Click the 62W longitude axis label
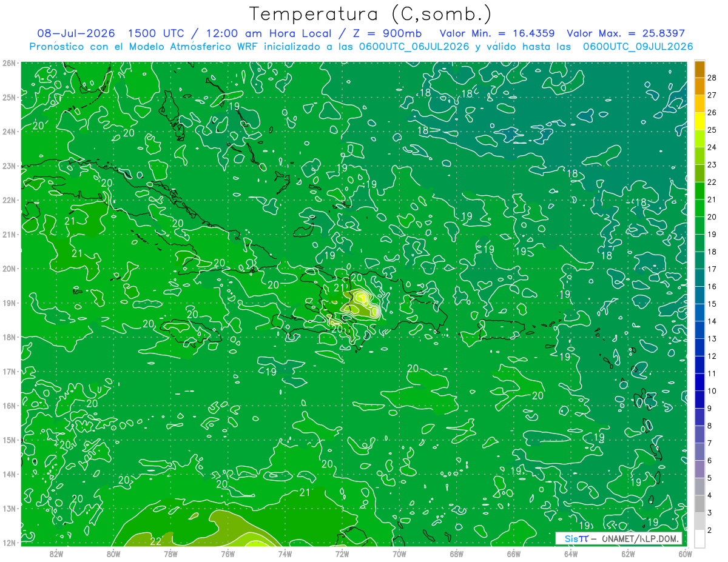The height and width of the screenshot is (562, 728). pos(628,554)
